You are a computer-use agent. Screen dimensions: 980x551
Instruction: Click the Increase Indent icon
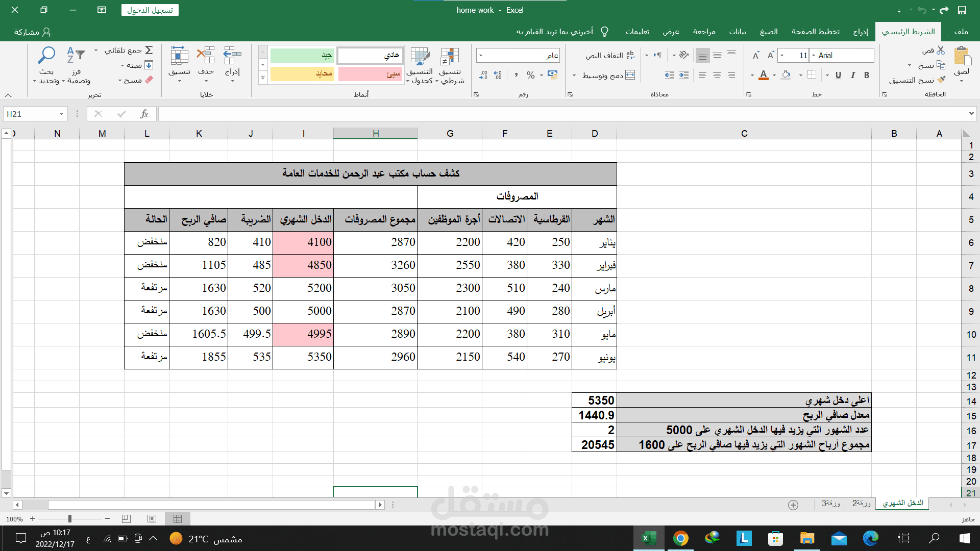click(670, 75)
